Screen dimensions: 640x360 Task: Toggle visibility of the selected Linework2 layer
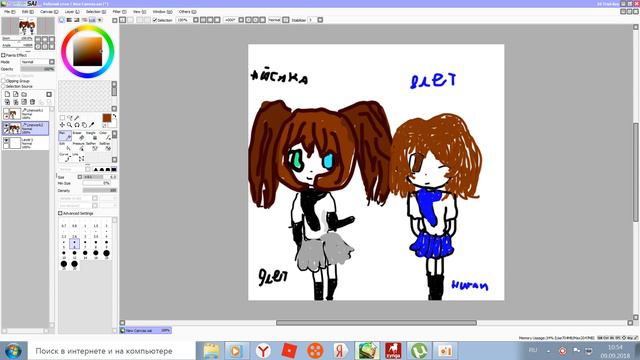pyautogui.click(x=6, y=126)
